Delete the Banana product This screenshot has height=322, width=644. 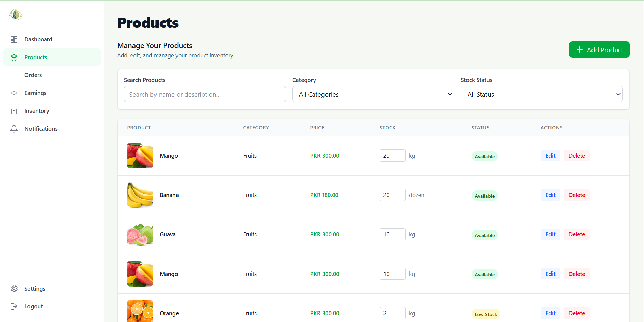click(x=577, y=195)
